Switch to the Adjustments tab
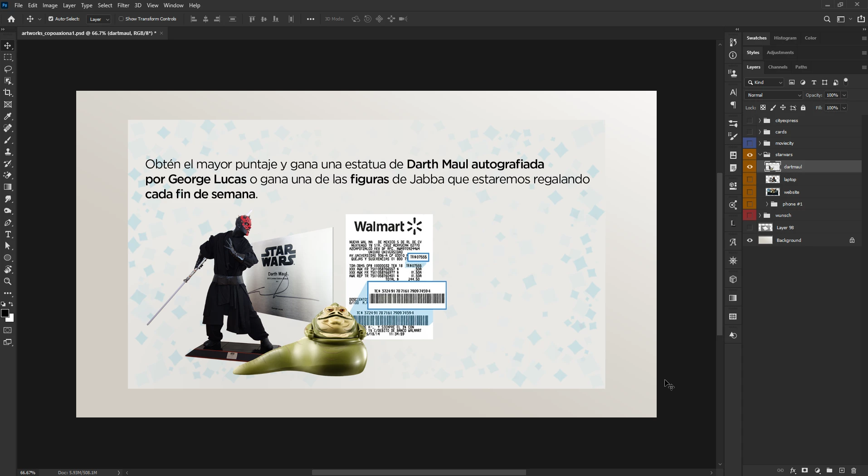Screen dimensions: 868x476 pos(780,53)
